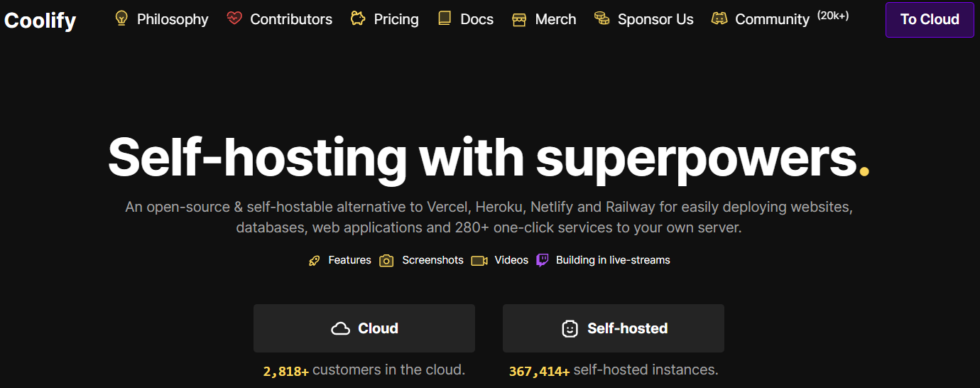980x388 pixels.
Task: Click the camera Screenshots icon
Action: pos(386,261)
